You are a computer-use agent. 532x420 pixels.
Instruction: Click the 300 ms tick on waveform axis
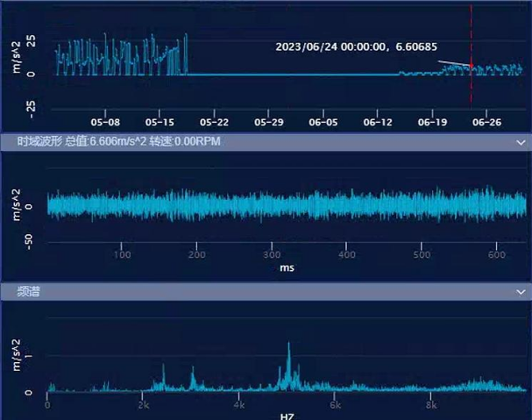[273, 255]
